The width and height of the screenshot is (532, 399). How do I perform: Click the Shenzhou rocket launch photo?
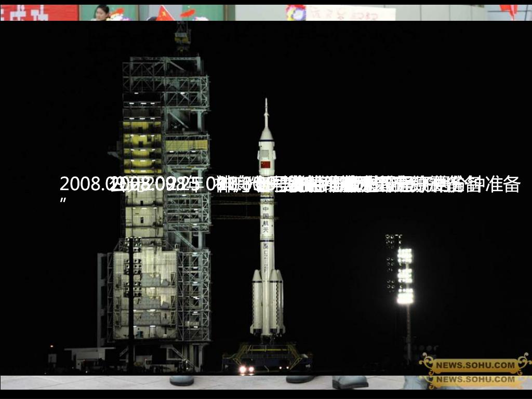pos(266,198)
